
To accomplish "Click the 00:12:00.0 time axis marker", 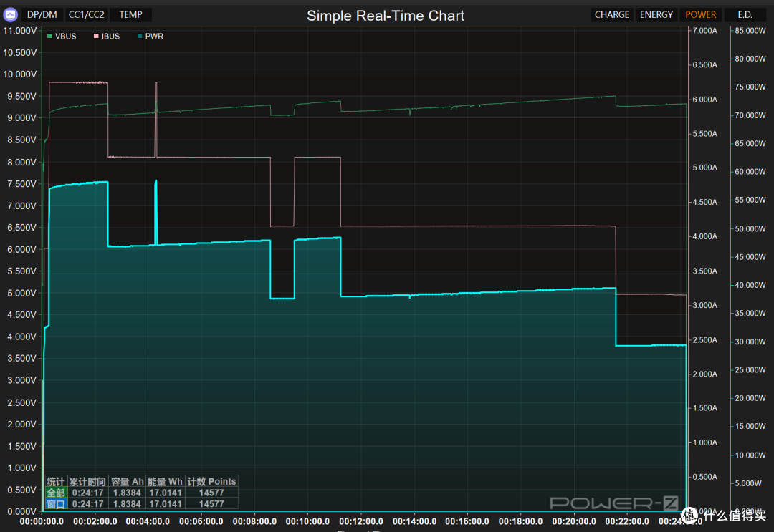I will [360, 521].
